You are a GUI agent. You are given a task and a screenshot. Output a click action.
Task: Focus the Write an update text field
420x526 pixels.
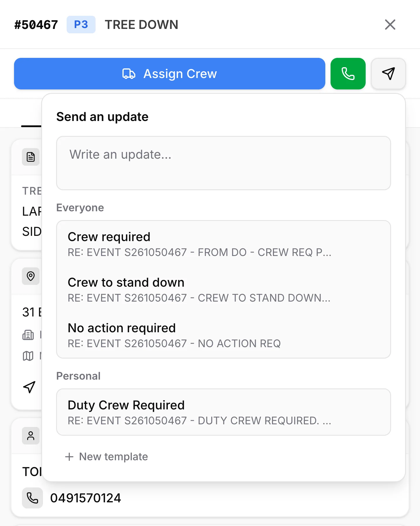pyautogui.click(x=224, y=163)
